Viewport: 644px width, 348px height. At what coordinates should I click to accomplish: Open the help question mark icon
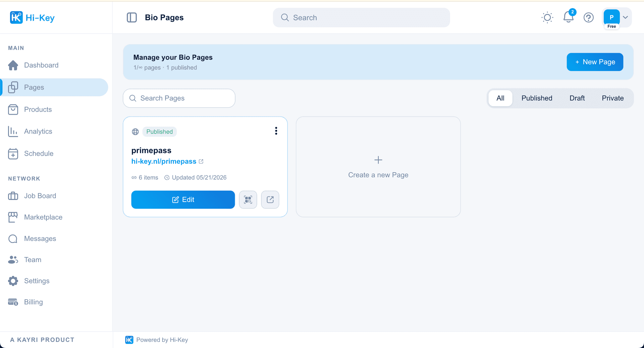[x=589, y=17]
